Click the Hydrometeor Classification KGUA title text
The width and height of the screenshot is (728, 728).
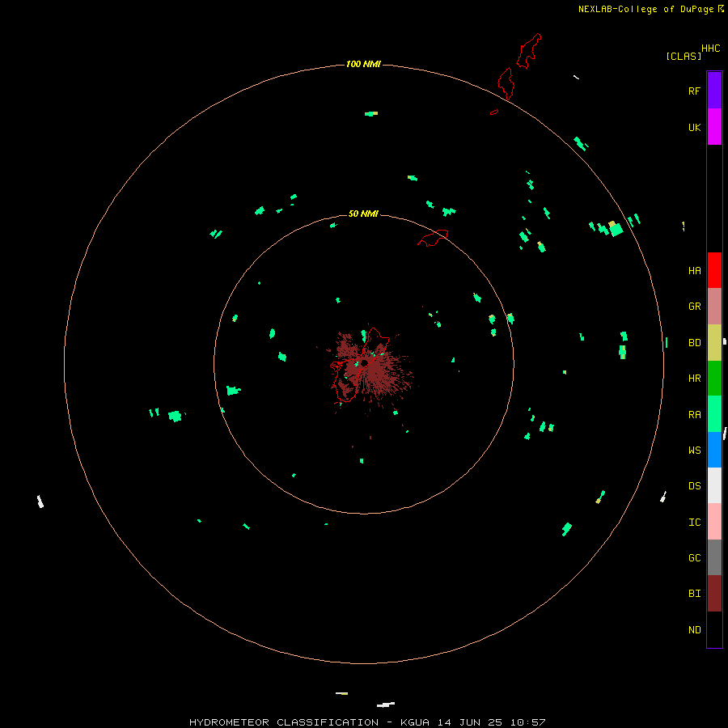[x=367, y=722]
